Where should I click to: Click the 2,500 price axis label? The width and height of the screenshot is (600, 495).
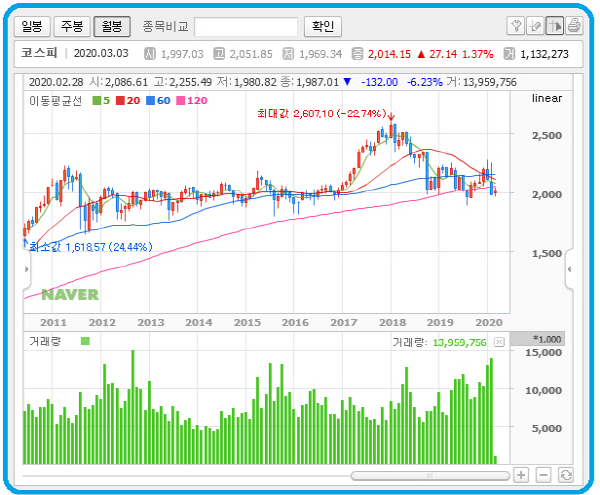pos(547,135)
